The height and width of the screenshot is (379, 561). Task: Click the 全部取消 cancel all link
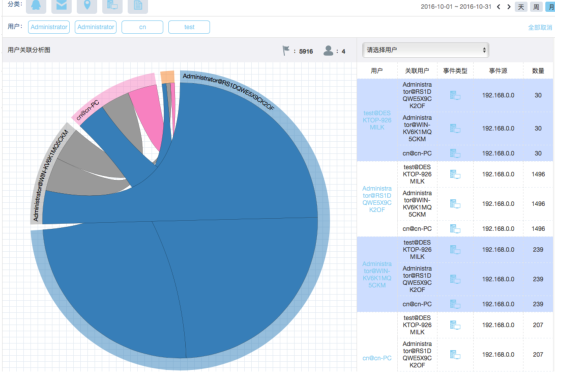pyautogui.click(x=540, y=28)
